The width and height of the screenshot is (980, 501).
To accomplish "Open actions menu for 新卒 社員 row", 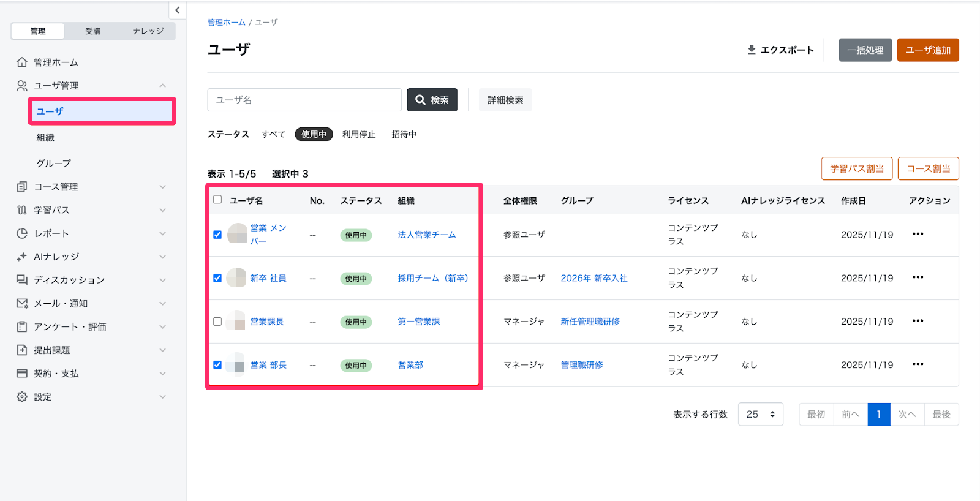I will (x=918, y=277).
